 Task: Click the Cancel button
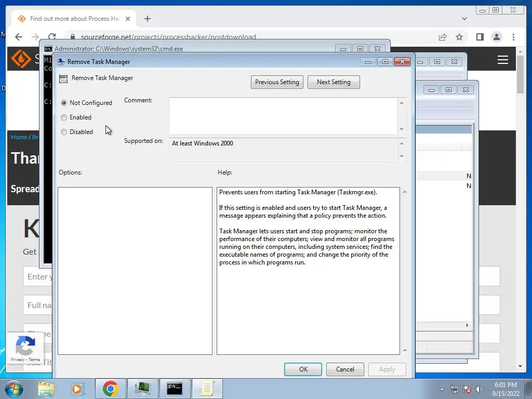pyautogui.click(x=345, y=369)
